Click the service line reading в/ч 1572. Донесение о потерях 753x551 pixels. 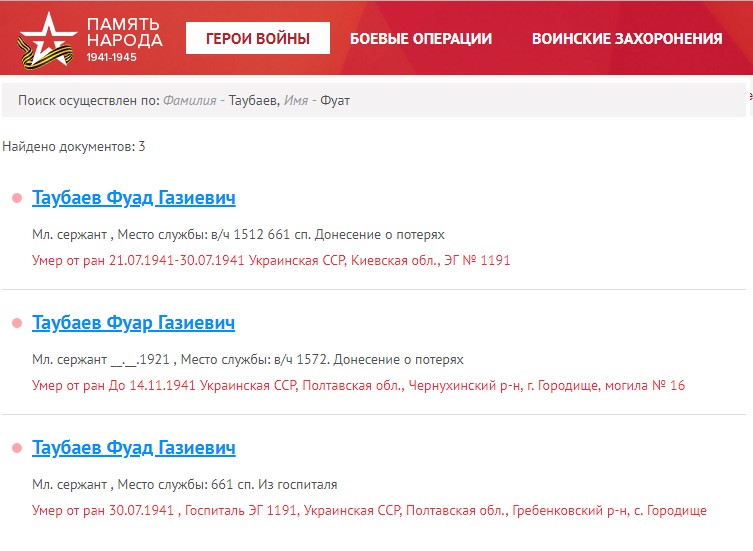tap(248, 359)
